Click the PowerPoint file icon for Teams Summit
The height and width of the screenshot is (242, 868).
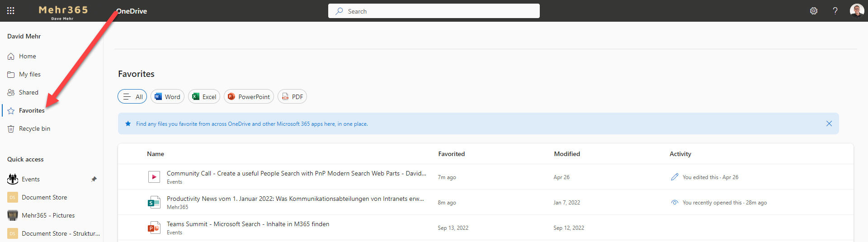154,228
